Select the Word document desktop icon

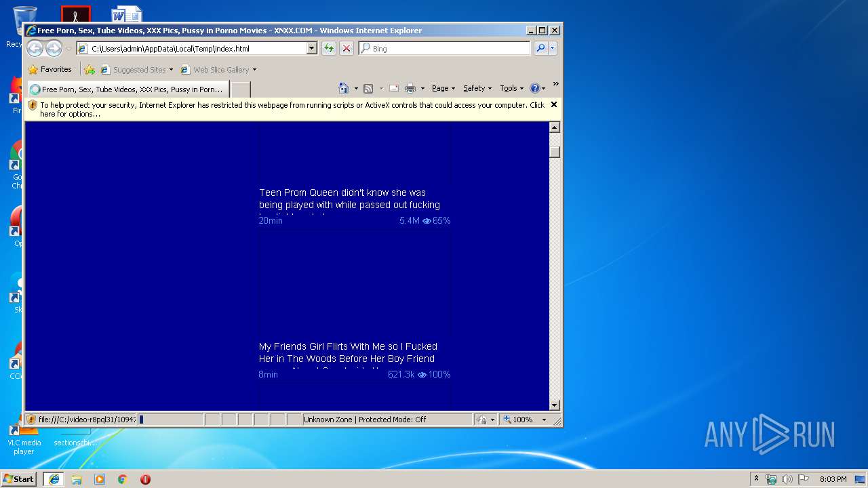[127, 15]
